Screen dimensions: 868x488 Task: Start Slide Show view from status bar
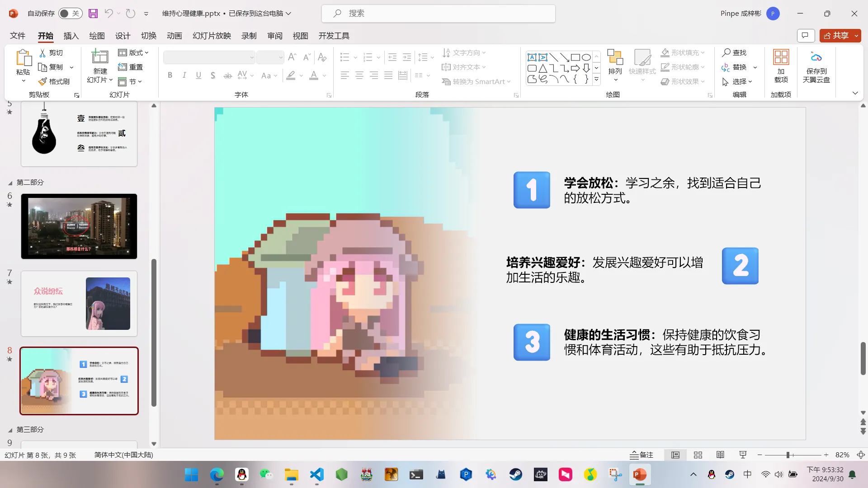click(743, 455)
